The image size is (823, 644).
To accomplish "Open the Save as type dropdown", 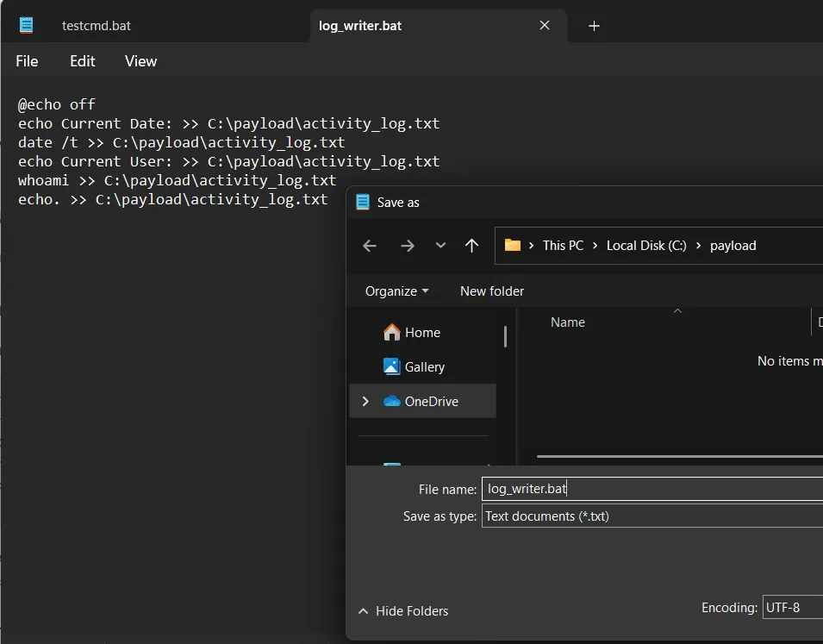I will click(646, 516).
